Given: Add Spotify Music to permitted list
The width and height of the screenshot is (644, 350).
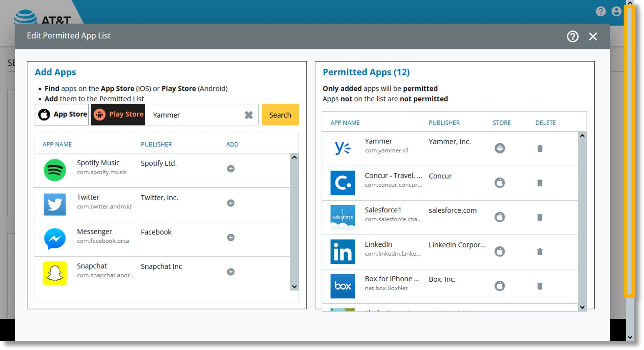Looking at the screenshot, I should (x=231, y=169).
